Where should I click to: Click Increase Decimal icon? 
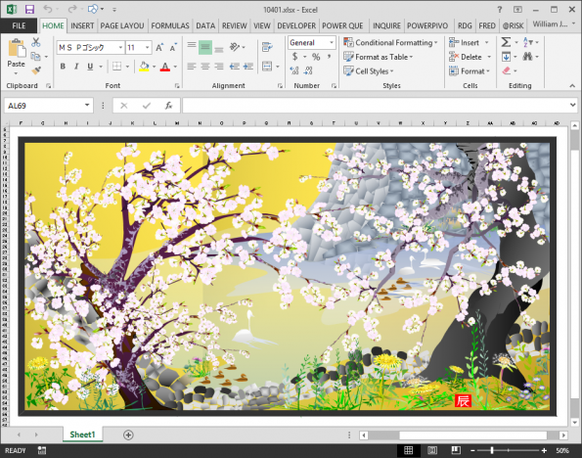(294, 70)
